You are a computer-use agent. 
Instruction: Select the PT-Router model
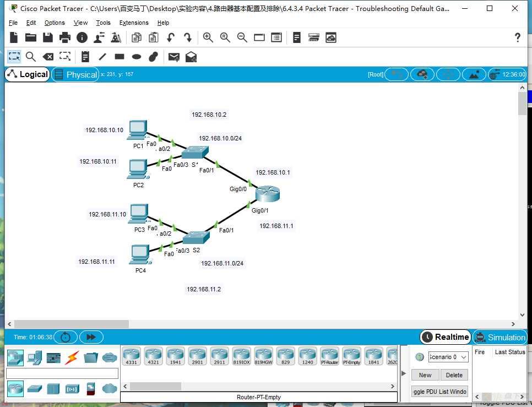click(x=329, y=356)
